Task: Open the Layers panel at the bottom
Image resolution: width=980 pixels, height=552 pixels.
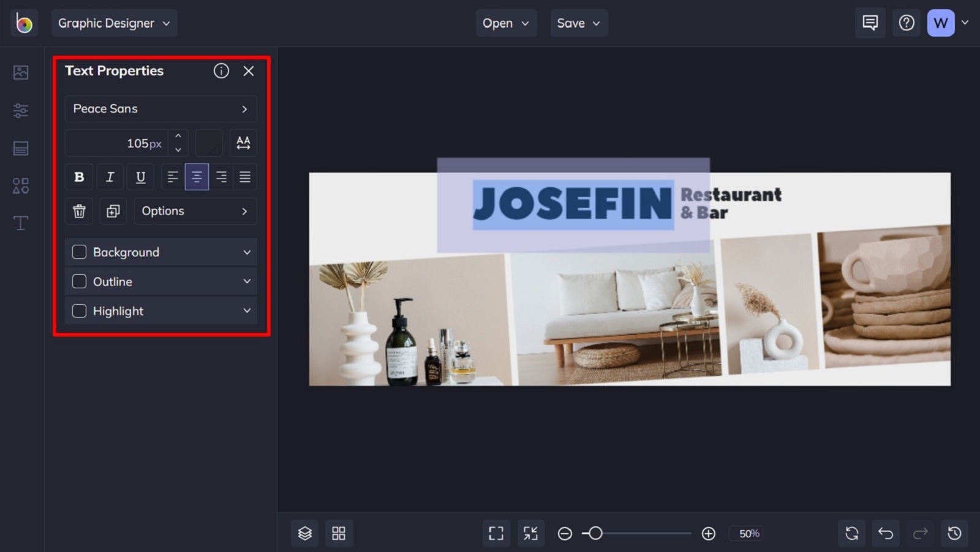Action: (304, 533)
